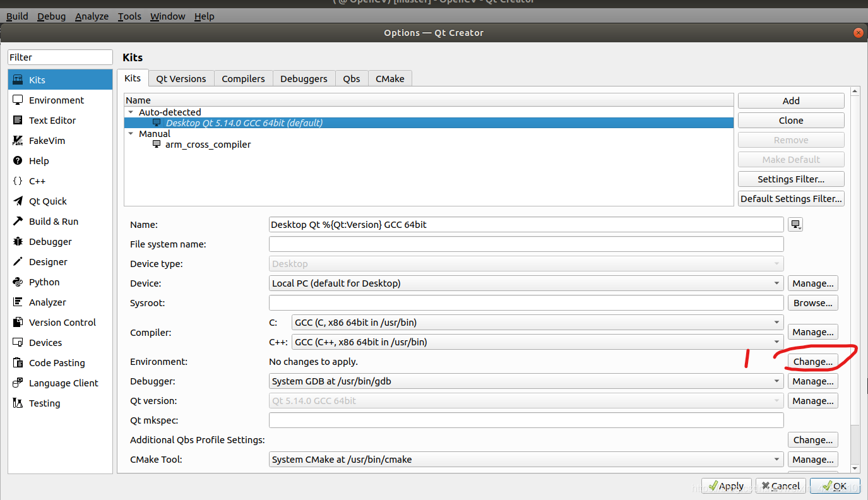This screenshot has width=868, height=500.
Task: Click the Sysroot path field
Action: click(526, 302)
